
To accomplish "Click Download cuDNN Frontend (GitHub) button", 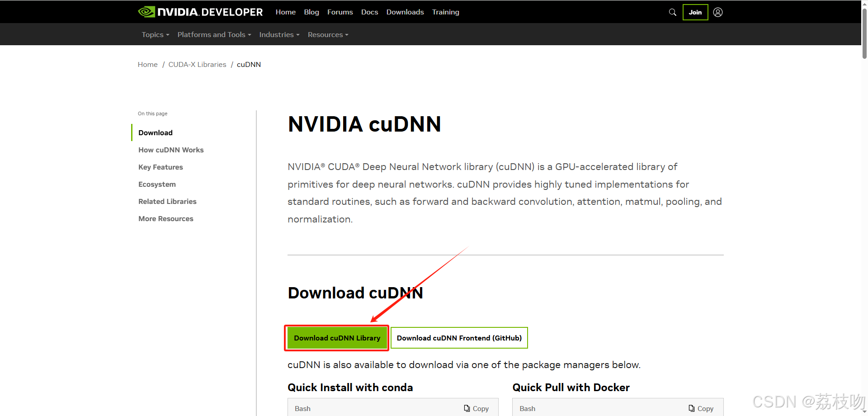I will coord(459,338).
